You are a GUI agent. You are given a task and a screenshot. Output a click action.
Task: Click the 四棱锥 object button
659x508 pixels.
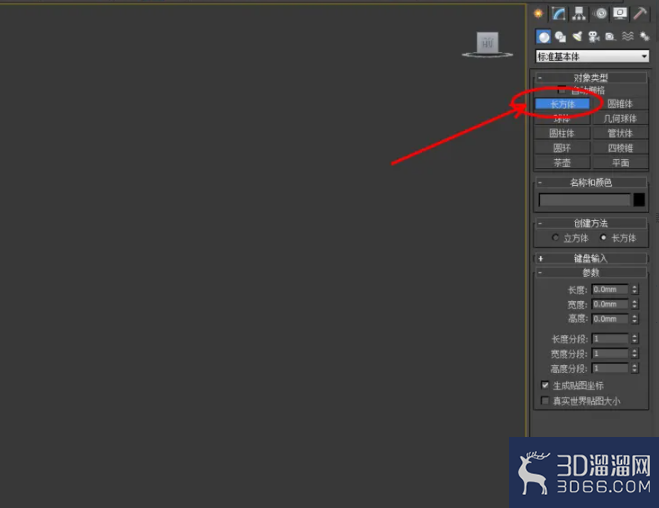click(x=620, y=148)
